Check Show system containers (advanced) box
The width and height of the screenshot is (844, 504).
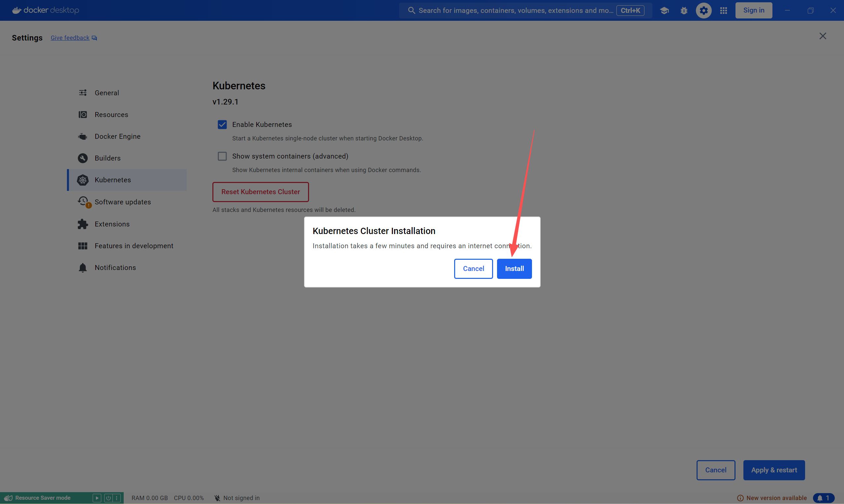coord(222,156)
